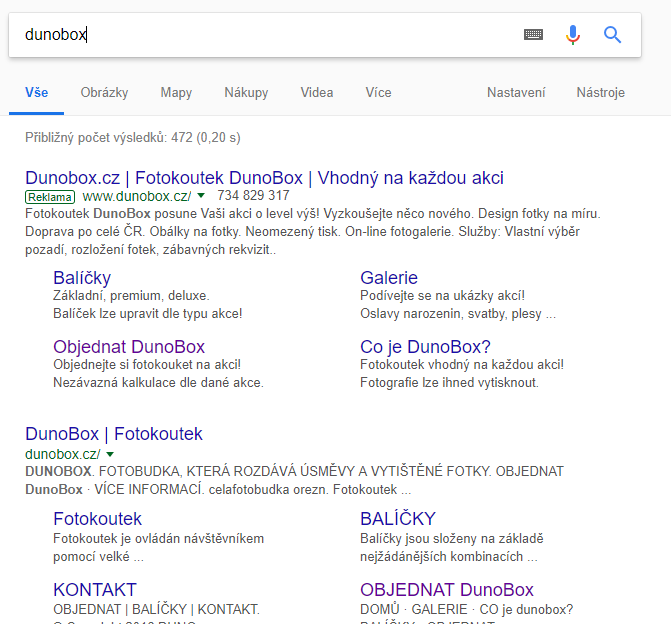Open the Fotokoutek sitelink

tap(97, 519)
